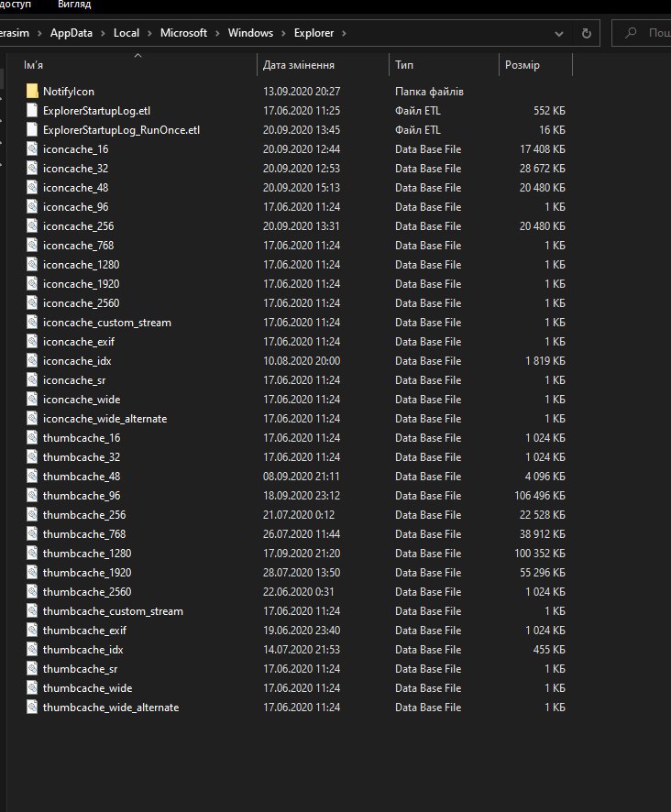Click the NotifyIcon folder icon
The width and height of the screenshot is (671, 812).
[x=32, y=92]
